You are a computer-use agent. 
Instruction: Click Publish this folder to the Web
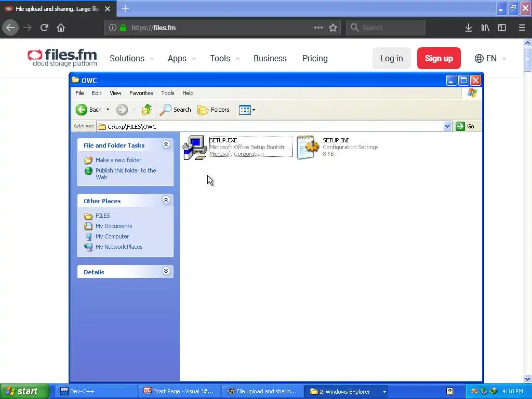tap(126, 174)
